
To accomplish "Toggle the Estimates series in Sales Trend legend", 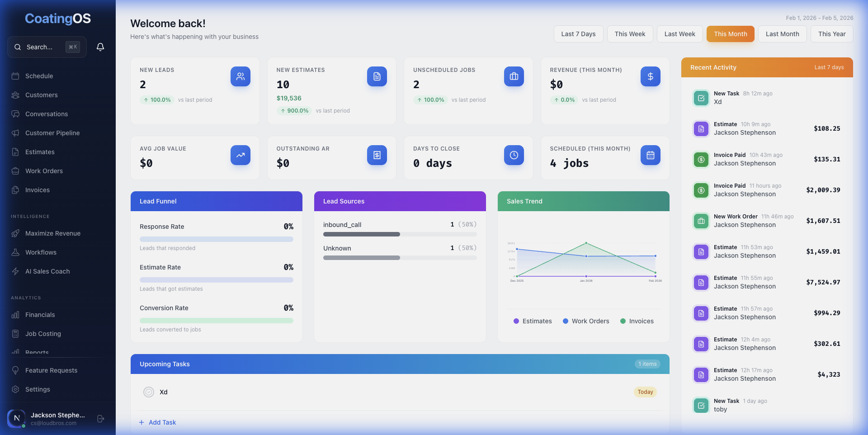I will coord(533,321).
